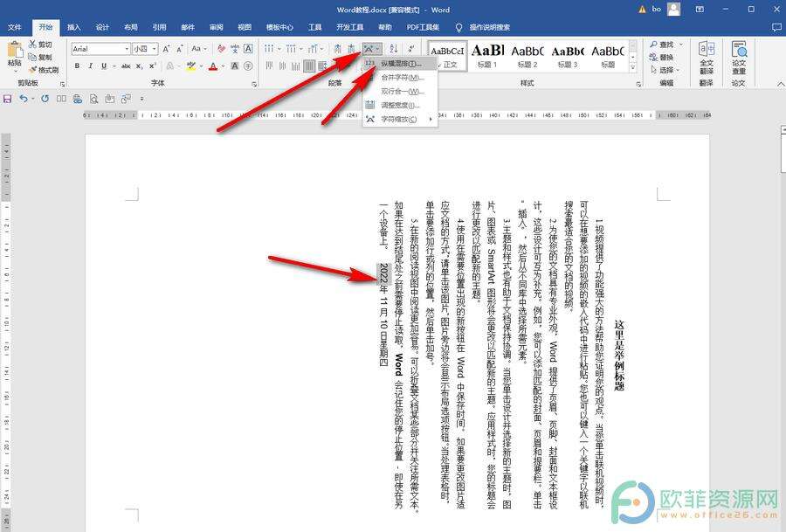
Task: Toggle show paragraph marks icon
Action: [x=411, y=49]
